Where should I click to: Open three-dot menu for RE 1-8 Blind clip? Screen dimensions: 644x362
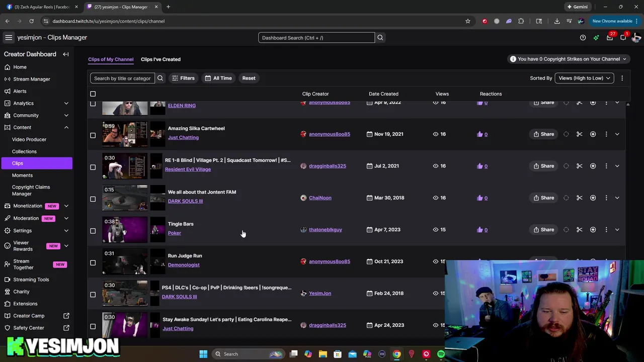click(606, 166)
